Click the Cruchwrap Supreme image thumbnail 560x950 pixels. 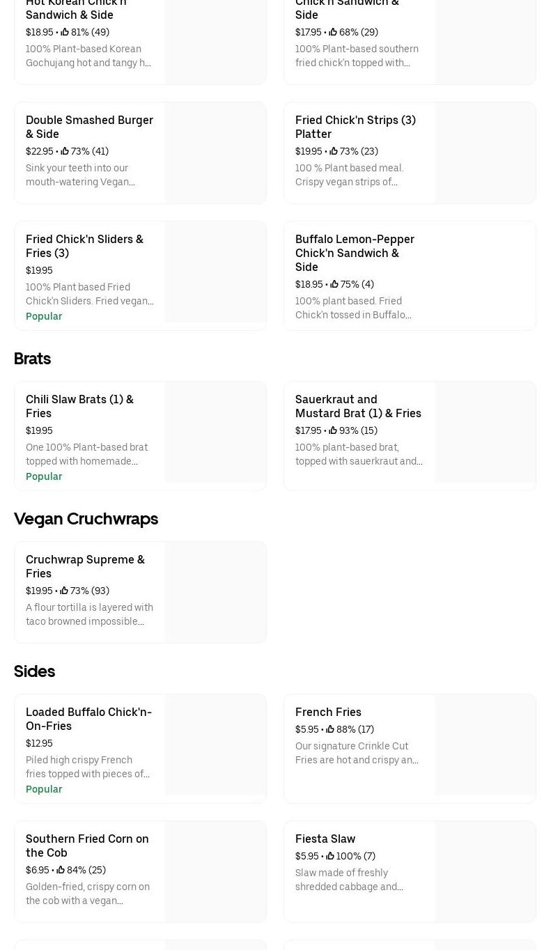[216, 592]
